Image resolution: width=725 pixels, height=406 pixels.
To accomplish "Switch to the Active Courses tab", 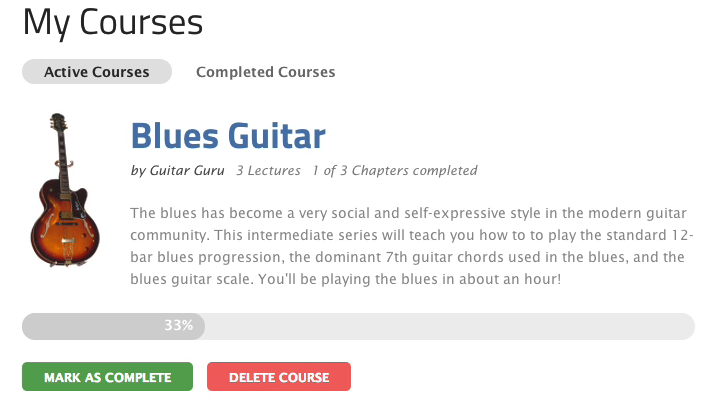I will 97,72.
